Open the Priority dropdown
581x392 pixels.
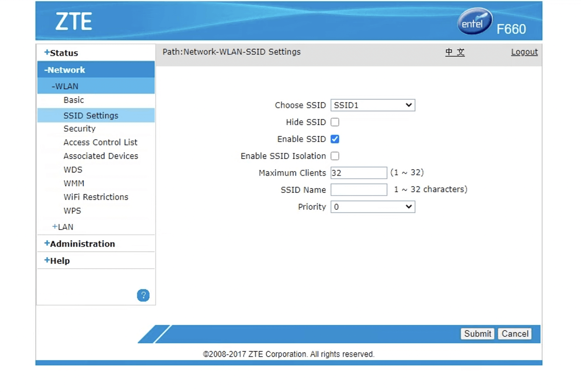[x=373, y=207]
